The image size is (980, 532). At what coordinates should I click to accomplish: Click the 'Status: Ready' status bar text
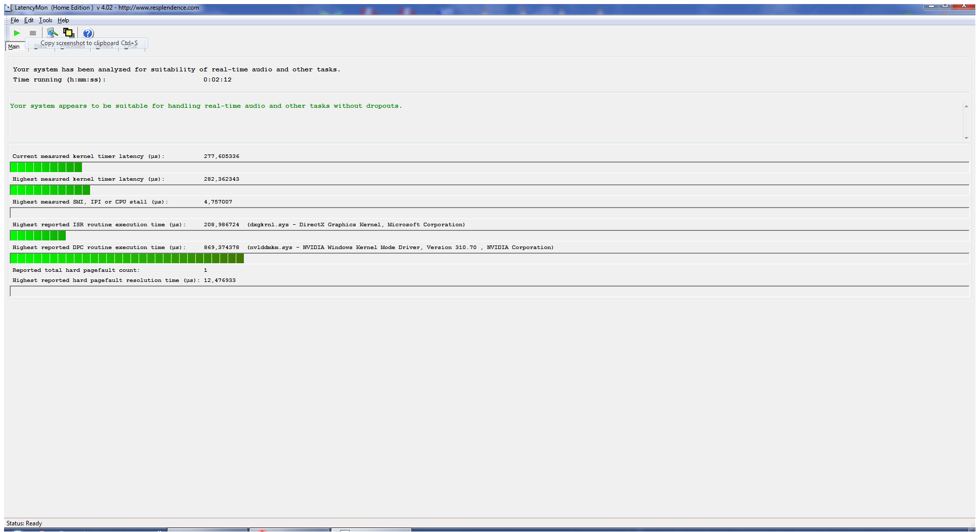(x=24, y=523)
